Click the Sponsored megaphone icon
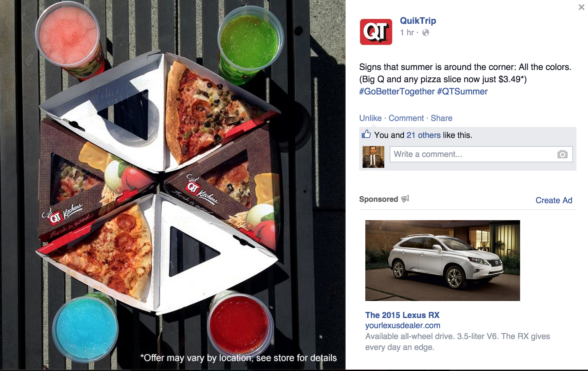This screenshot has width=588, height=371. [405, 199]
